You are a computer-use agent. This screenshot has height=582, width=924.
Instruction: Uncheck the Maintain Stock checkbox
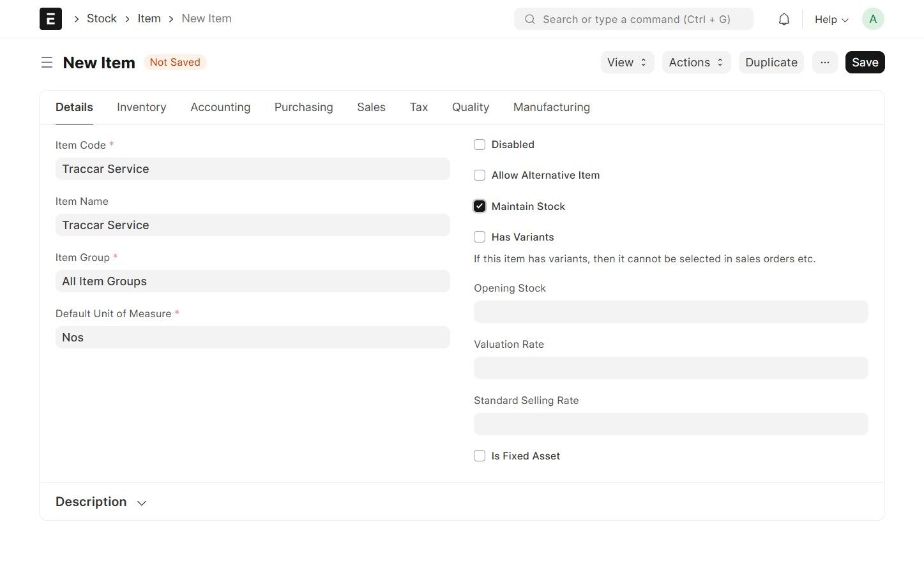point(480,206)
